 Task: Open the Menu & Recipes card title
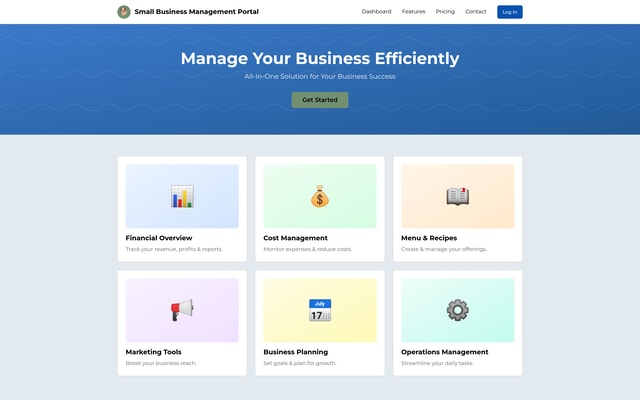(x=429, y=238)
